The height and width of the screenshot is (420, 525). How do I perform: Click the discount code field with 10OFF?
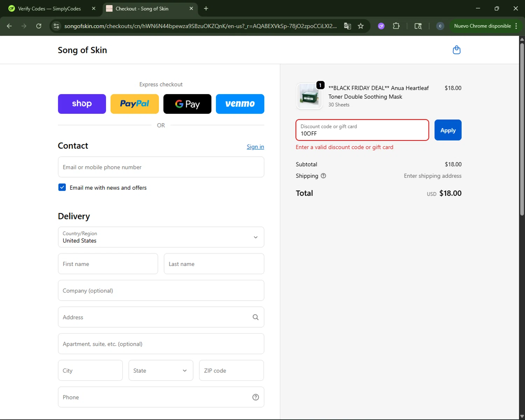coord(362,130)
